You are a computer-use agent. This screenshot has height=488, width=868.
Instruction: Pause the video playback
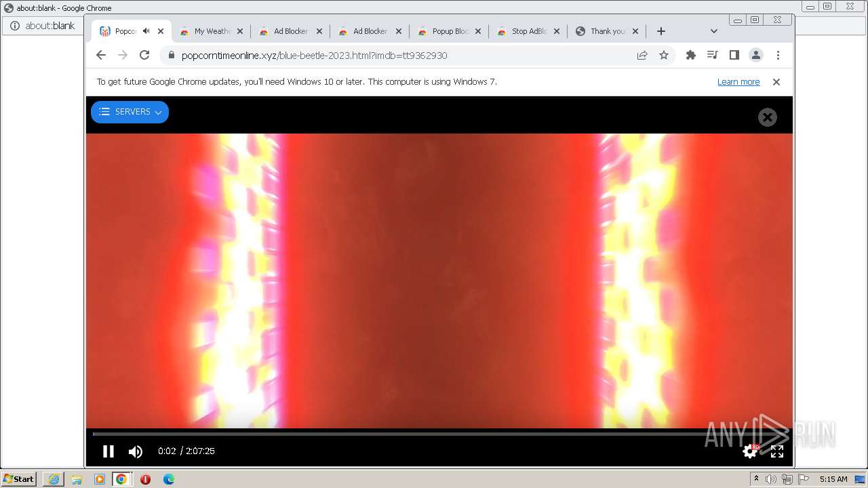108,451
